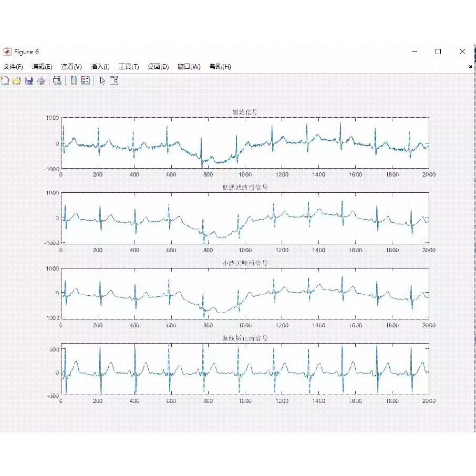The width and height of the screenshot is (476, 476).
Task: Close the Figure 6 window
Action: coord(462,51)
